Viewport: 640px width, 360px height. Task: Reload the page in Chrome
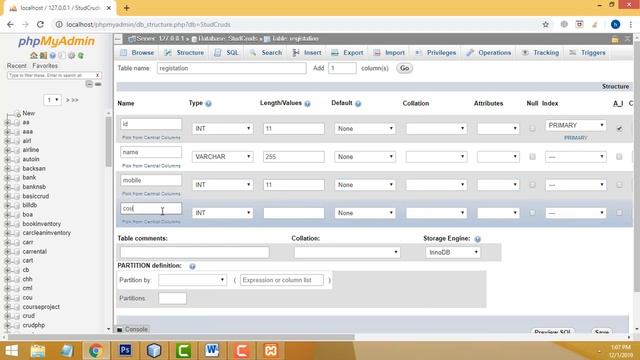point(40,24)
